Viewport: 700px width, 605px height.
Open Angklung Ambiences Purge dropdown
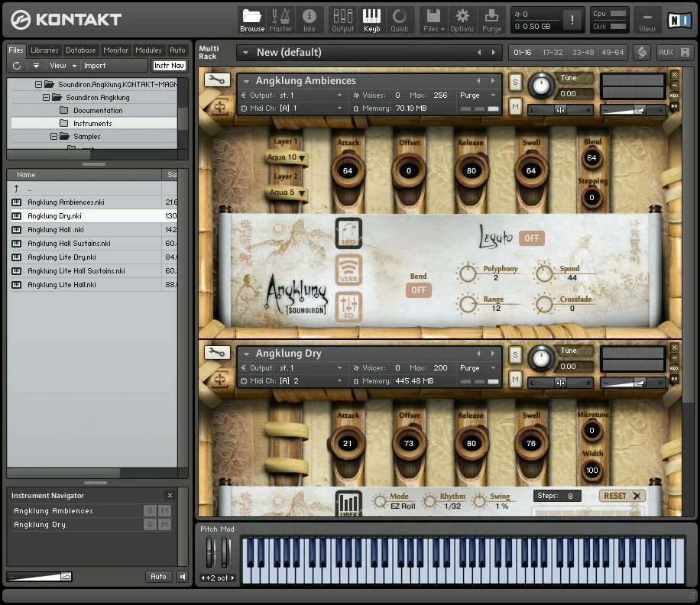click(x=478, y=95)
